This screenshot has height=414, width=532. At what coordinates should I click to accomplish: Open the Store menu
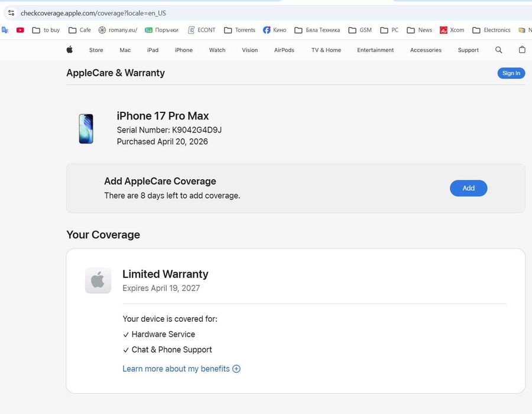[96, 50]
